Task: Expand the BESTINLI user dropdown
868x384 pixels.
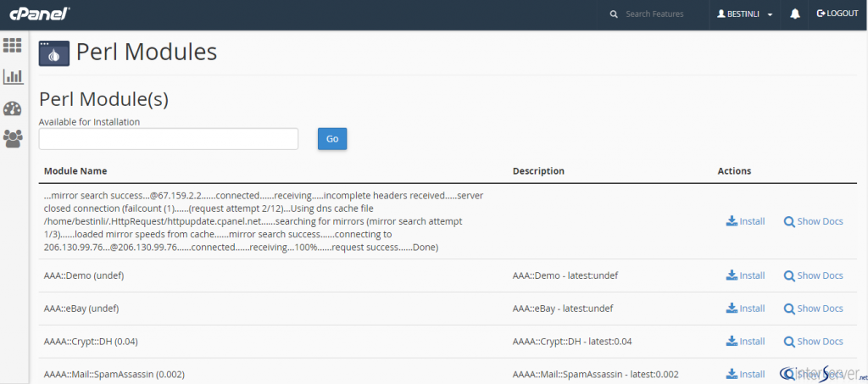Action: coord(744,14)
